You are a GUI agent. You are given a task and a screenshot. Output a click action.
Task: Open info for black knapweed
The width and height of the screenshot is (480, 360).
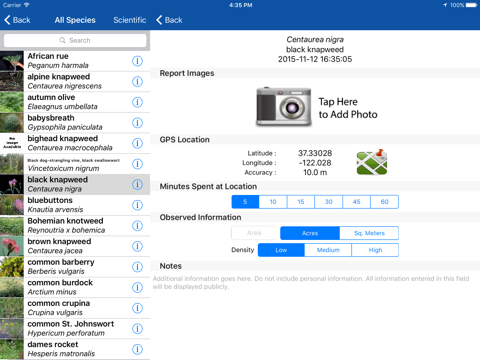pos(137,185)
